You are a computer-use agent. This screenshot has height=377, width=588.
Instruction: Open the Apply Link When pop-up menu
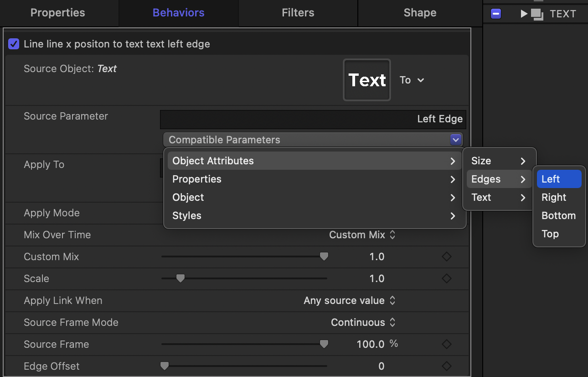point(350,300)
